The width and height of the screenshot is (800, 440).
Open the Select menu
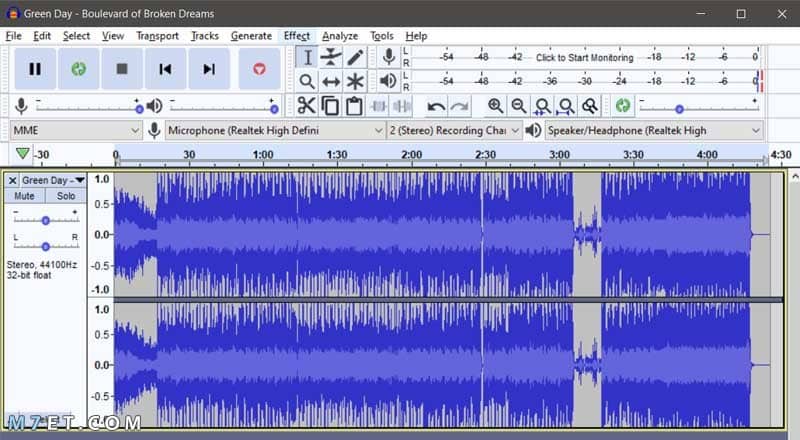click(x=76, y=36)
